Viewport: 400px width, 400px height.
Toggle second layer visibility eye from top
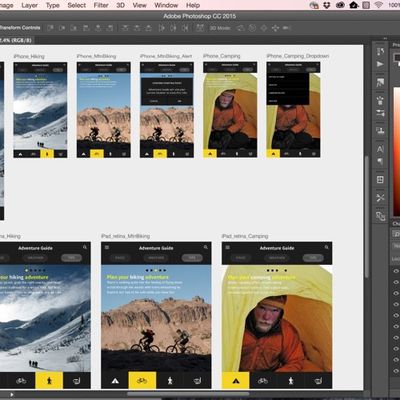pos(396,282)
